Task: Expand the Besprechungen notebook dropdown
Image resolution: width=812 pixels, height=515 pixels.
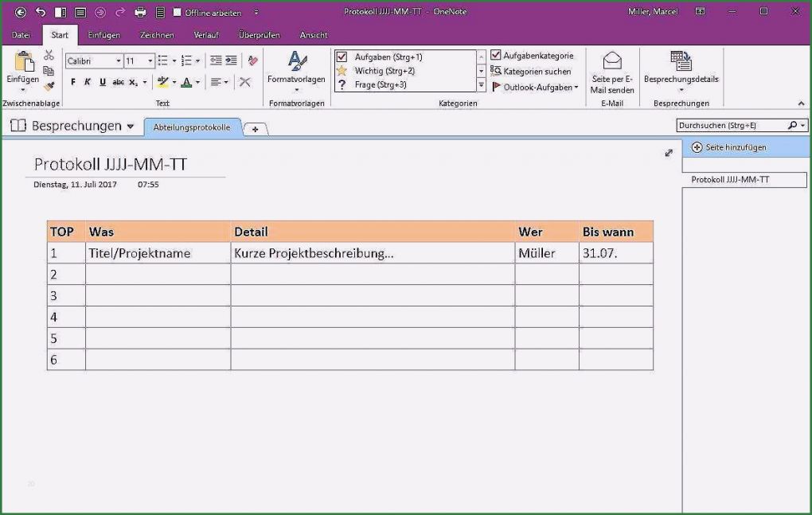Action: tap(131, 127)
